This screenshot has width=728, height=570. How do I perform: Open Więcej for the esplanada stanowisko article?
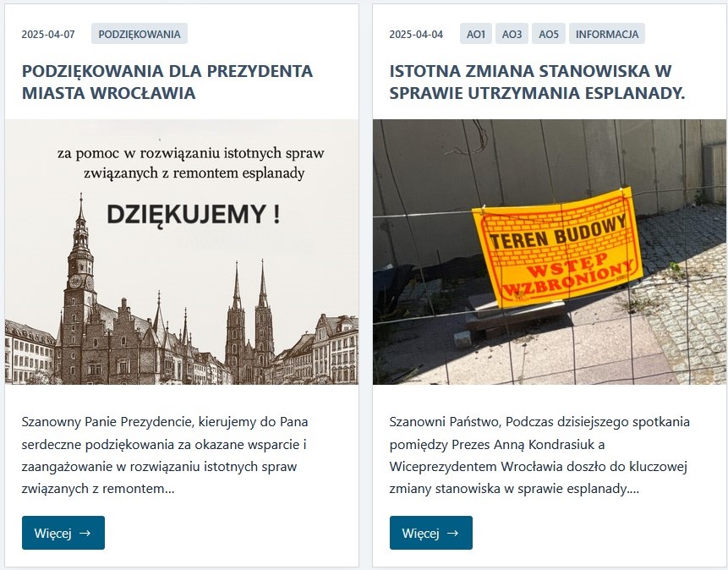431,533
